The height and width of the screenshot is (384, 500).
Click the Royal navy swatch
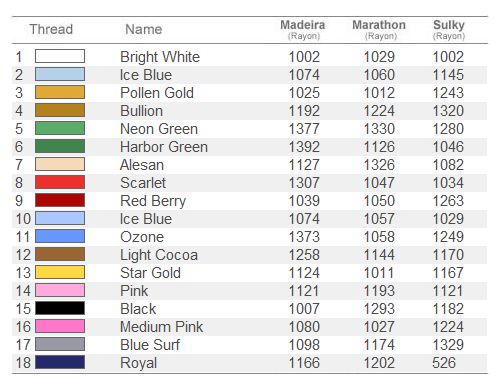click(60, 362)
